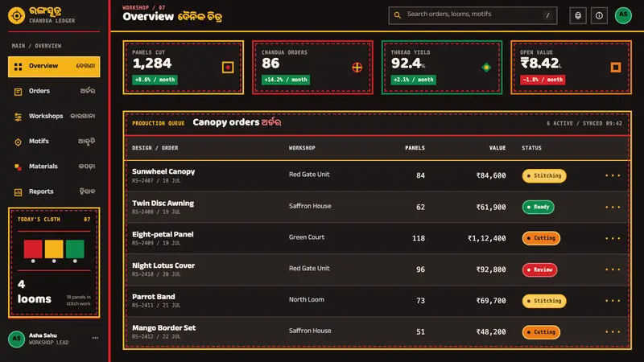Click the Overview grid icon
Screen dimensions: 644x362
(x=18, y=67)
